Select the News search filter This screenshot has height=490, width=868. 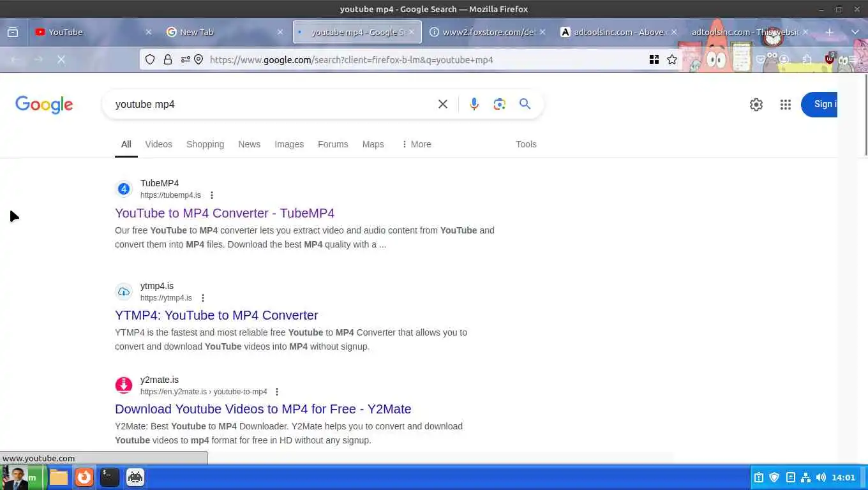click(249, 144)
